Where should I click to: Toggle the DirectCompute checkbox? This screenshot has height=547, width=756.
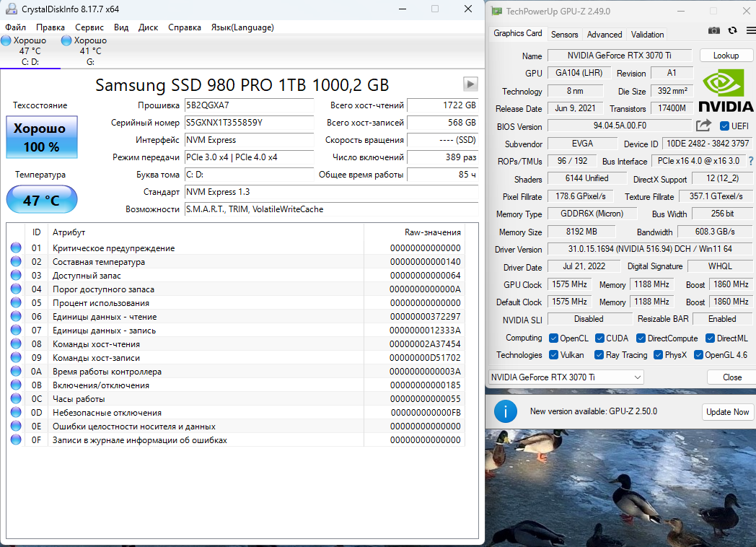pyautogui.click(x=641, y=338)
